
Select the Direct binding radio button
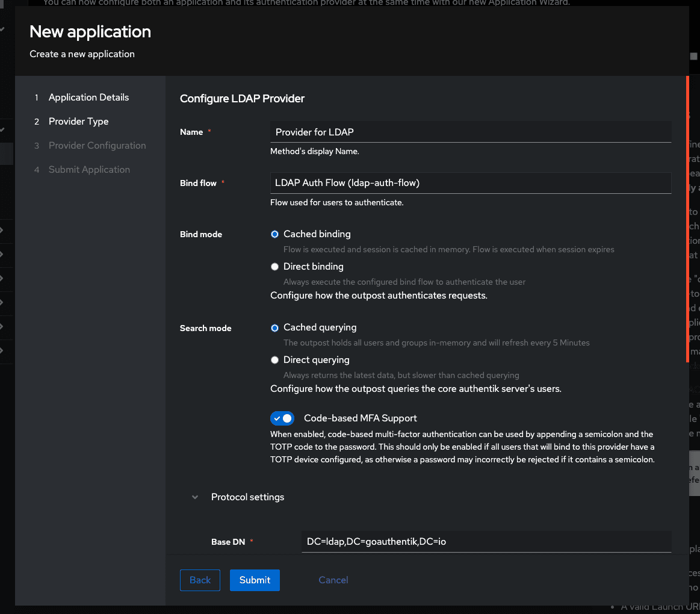[x=274, y=267]
